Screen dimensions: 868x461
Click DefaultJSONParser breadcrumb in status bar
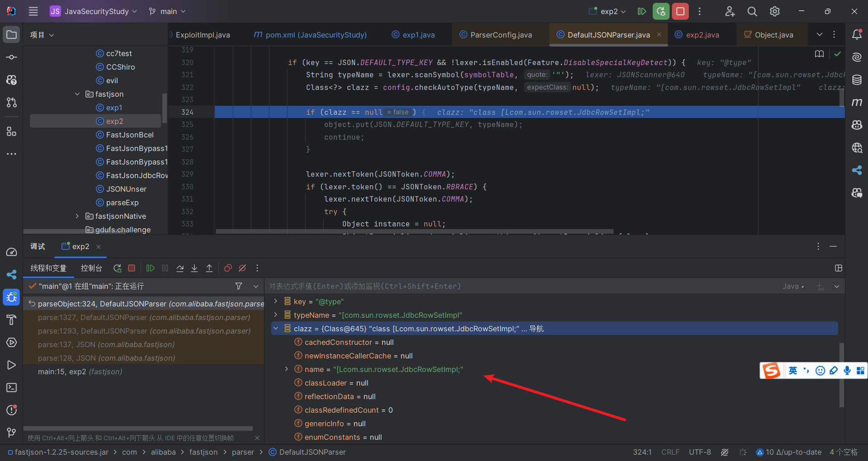tap(307, 452)
